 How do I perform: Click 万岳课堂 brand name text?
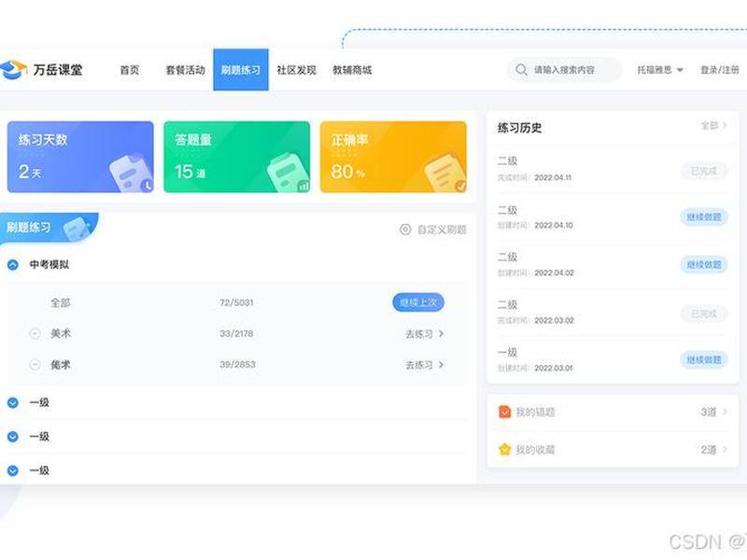coord(58,70)
